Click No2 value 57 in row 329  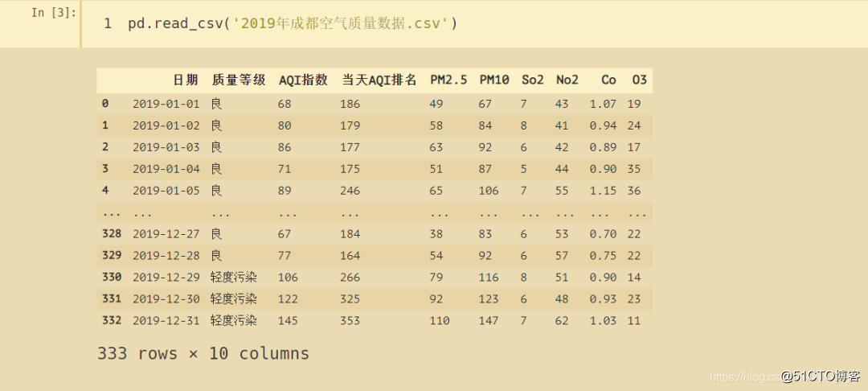click(561, 255)
